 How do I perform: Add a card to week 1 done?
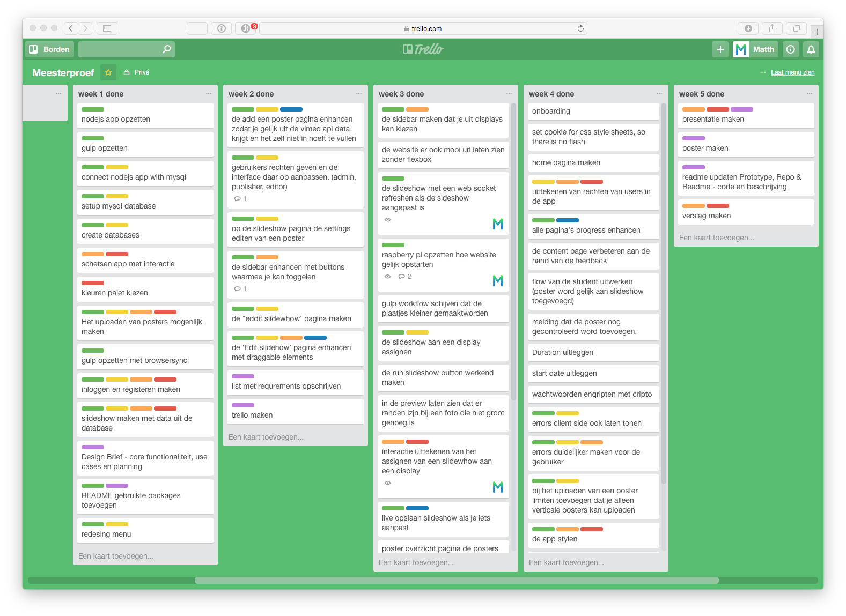116,556
